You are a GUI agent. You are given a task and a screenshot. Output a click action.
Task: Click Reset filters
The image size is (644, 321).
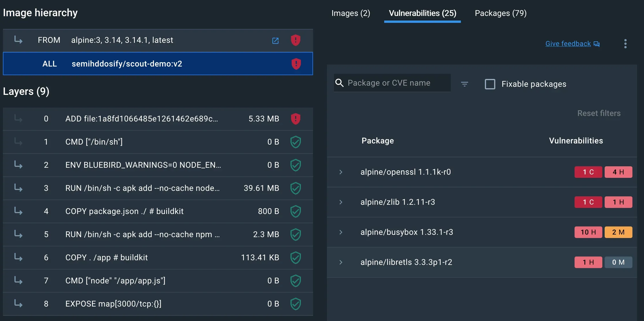[x=599, y=113]
